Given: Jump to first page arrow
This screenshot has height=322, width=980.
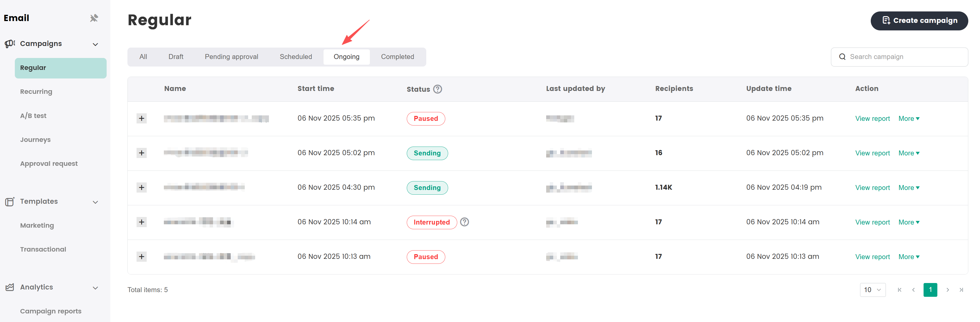Looking at the screenshot, I should pyautogui.click(x=899, y=290).
